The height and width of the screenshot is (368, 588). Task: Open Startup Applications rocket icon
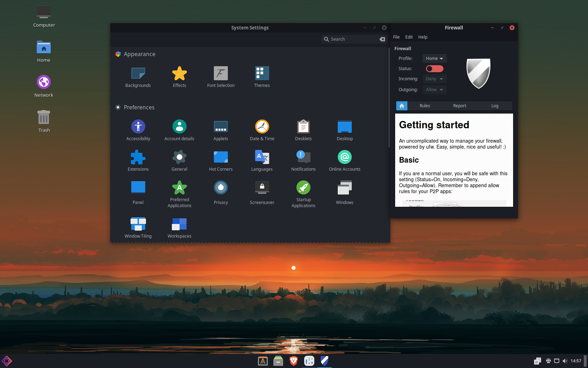(303, 188)
